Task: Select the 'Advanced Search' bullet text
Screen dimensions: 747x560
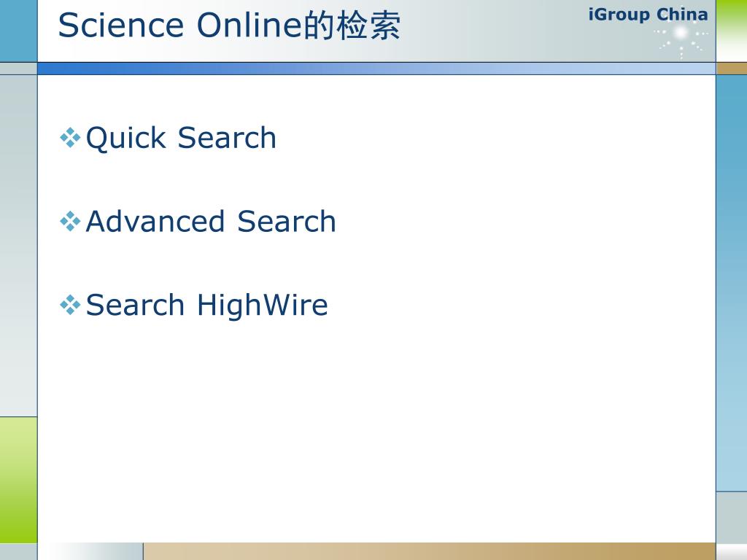Action: click(x=211, y=222)
